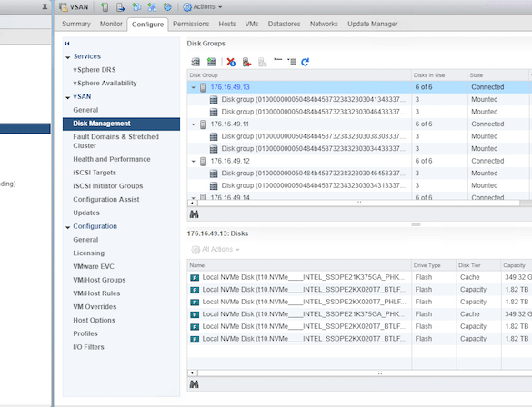The width and height of the screenshot is (532, 407).
Task: Collapse the Services section
Action: click(68, 57)
